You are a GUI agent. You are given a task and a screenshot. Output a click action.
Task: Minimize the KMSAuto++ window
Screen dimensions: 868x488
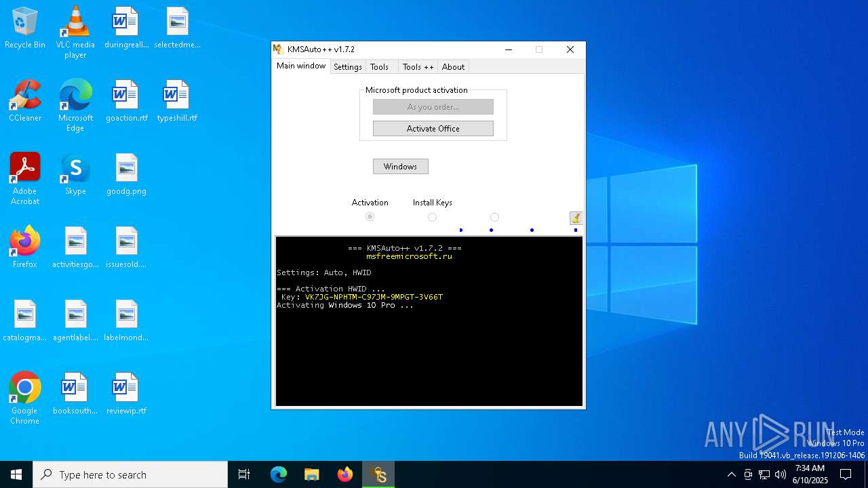509,49
